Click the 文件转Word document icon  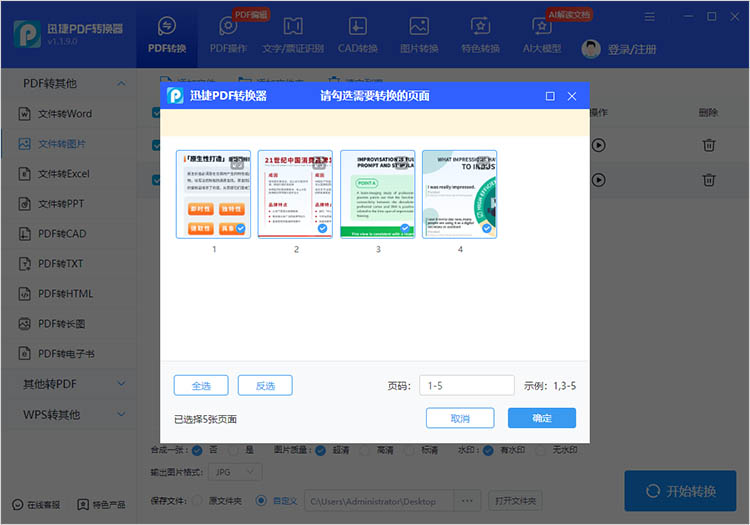[x=24, y=114]
